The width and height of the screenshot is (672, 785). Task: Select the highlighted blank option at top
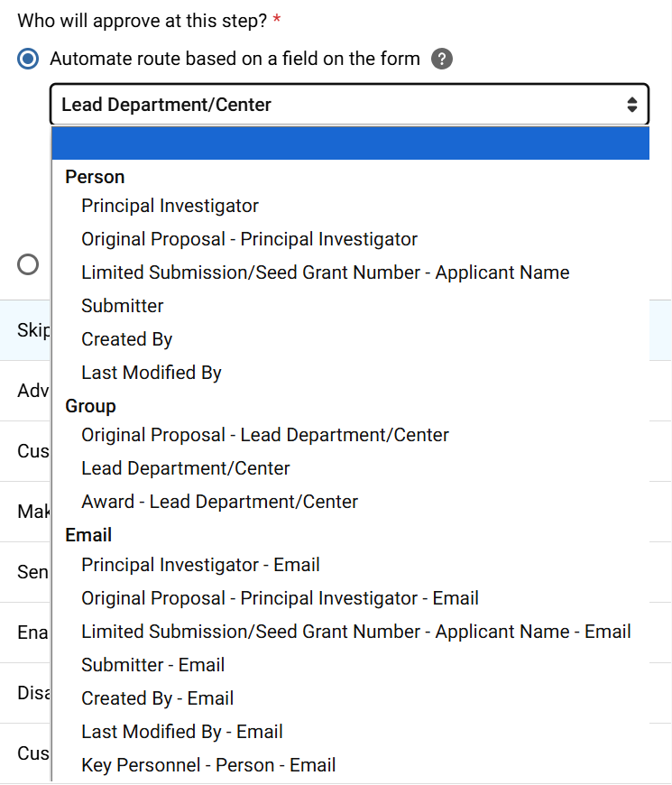point(350,143)
